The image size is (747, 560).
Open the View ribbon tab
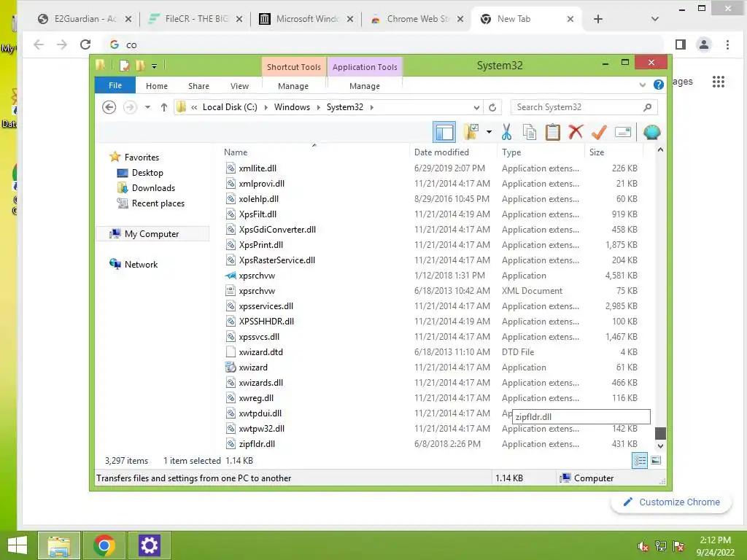pyautogui.click(x=239, y=86)
